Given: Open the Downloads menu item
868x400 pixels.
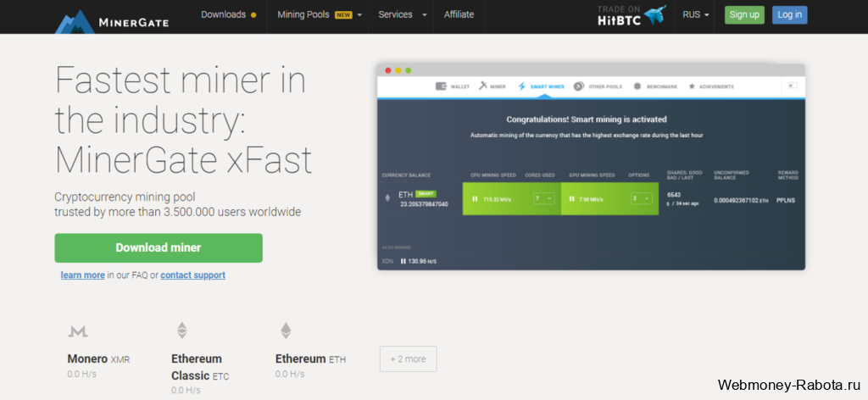Looking at the screenshot, I should (229, 15).
